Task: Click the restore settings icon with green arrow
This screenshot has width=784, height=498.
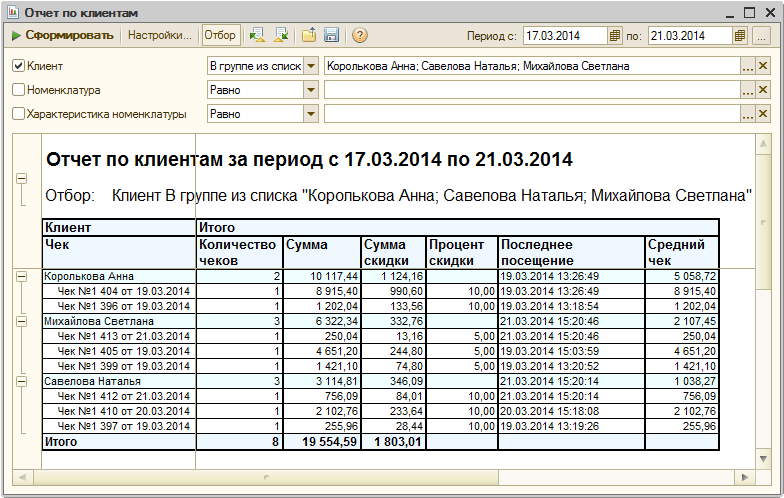Action: tap(281, 35)
